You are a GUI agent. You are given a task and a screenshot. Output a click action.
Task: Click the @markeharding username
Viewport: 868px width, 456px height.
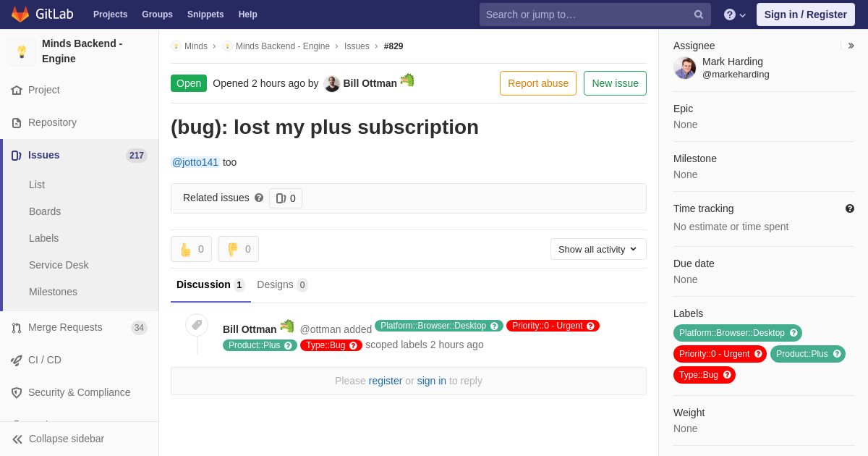click(x=736, y=75)
